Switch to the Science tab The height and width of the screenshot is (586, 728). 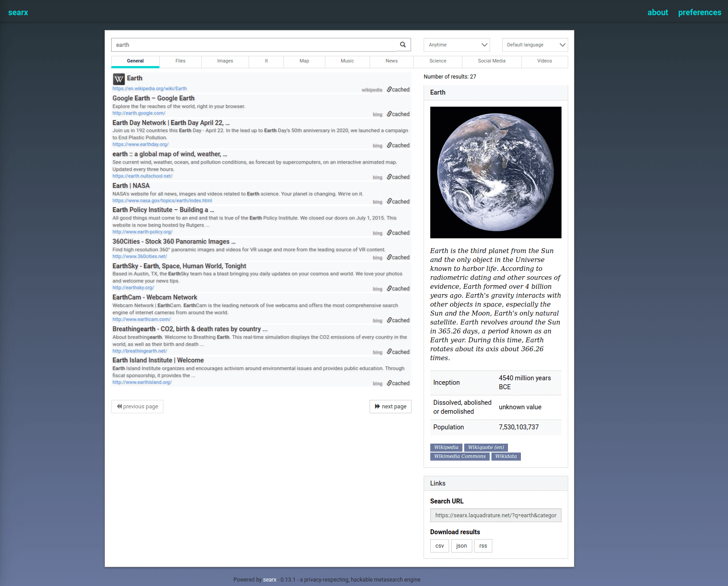(x=438, y=61)
